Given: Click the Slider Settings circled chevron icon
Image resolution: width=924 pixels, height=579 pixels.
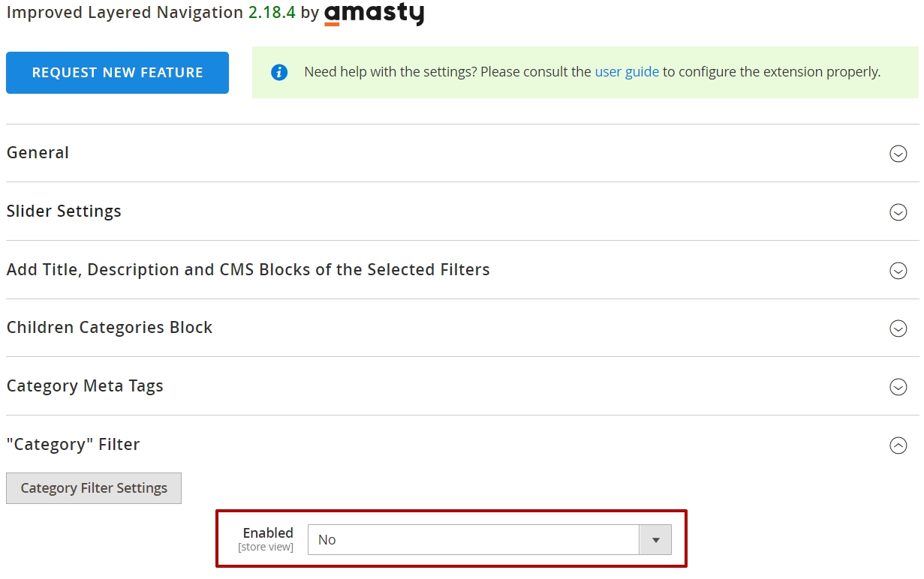Looking at the screenshot, I should [898, 212].
